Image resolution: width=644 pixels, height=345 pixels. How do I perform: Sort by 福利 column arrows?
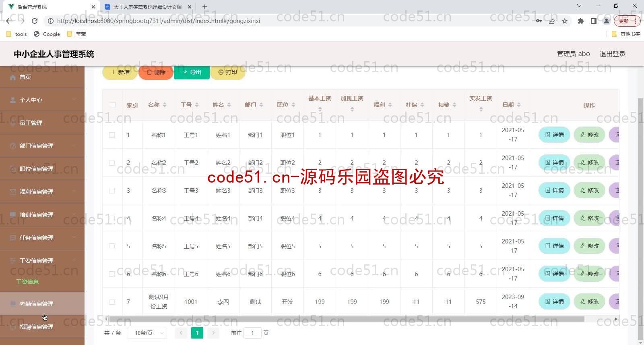tap(390, 105)
